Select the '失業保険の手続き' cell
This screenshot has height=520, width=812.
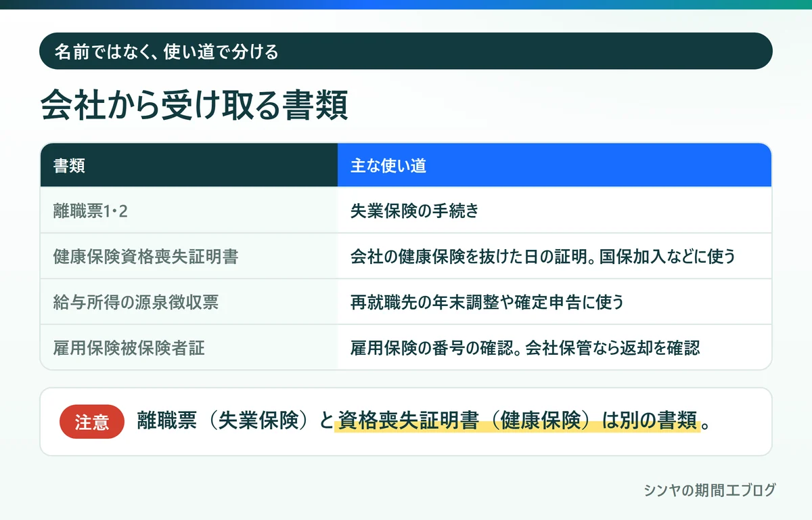coord(554,211)
